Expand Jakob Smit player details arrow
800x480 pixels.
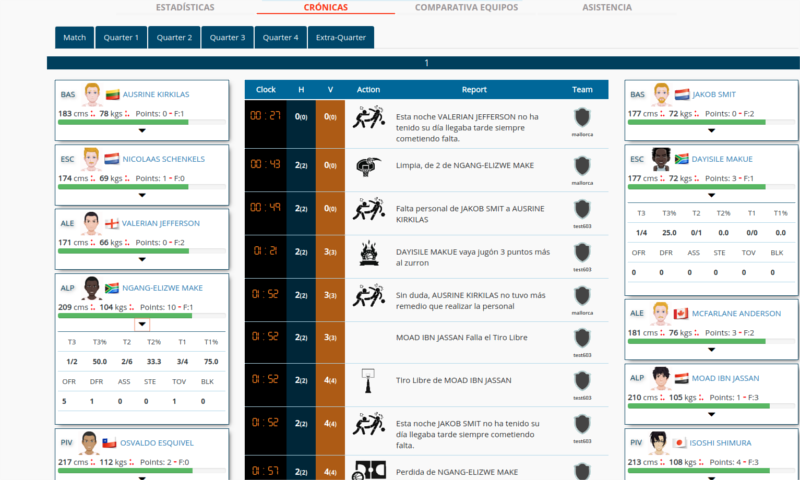coord(711,130)
